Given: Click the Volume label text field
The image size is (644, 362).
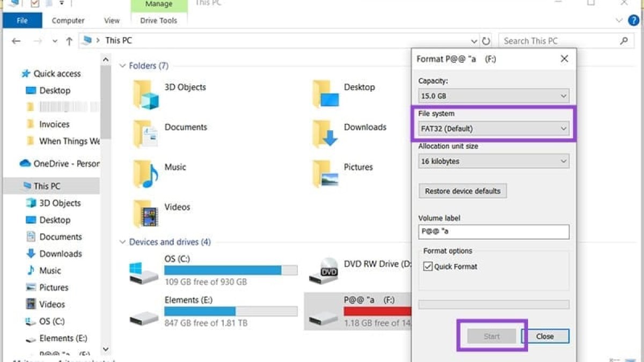Looking at the screenshot, I should (493, 232).
